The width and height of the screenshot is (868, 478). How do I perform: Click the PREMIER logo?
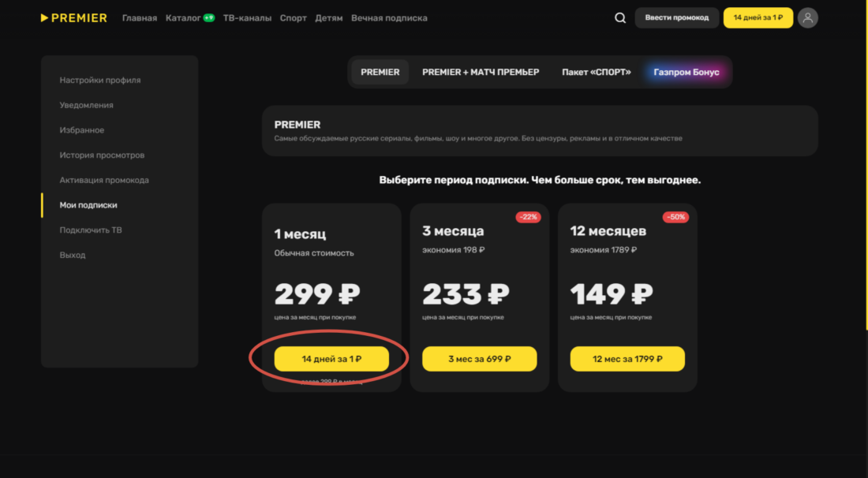click(x=73, y=18)
